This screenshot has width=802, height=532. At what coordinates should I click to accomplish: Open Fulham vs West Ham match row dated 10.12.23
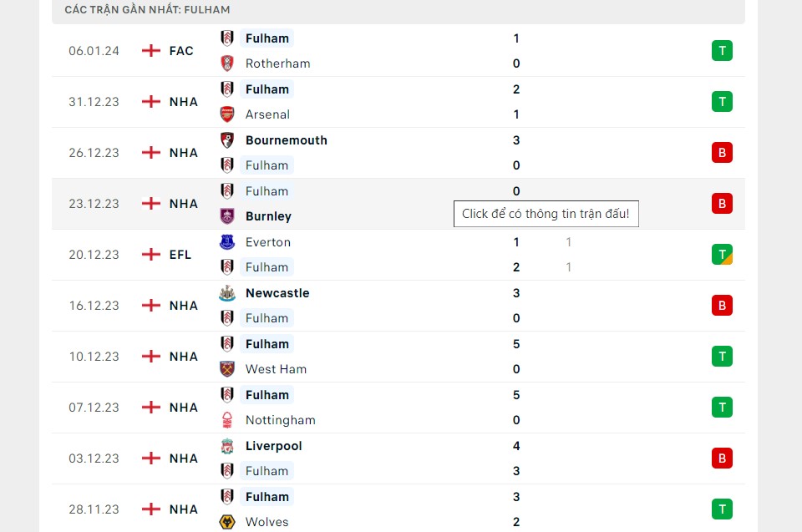coord(398,357)
